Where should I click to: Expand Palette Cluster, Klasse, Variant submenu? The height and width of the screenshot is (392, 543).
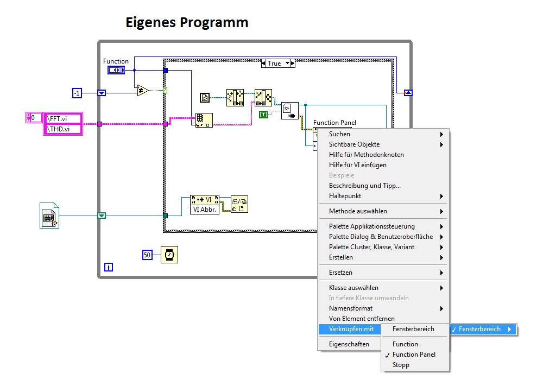[x=383, y=247]
